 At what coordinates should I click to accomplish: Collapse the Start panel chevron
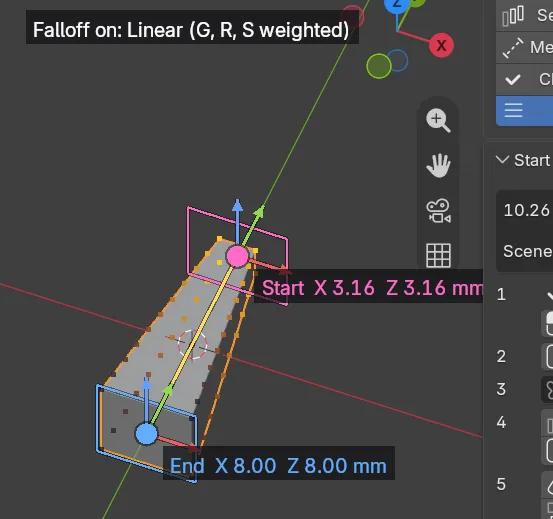(x=502, y=160)
